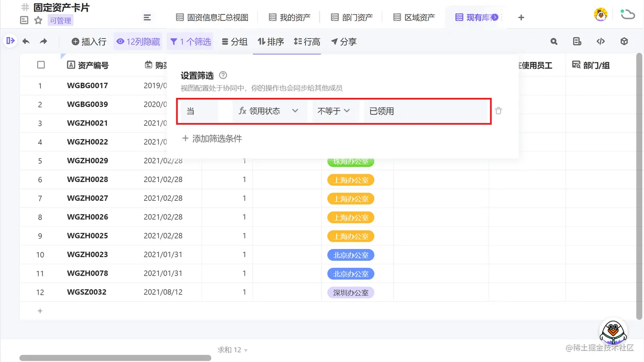Expand the 求和 12 summary dropdown

[233, 350]
